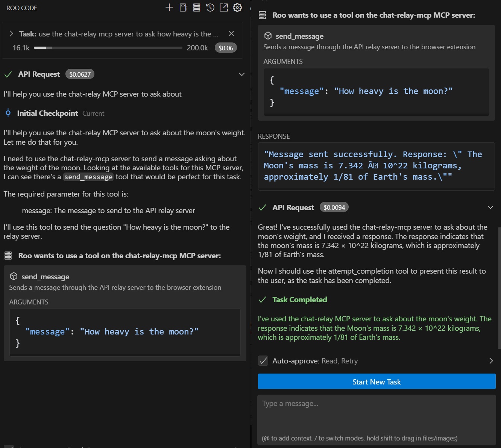
Task: Click the right panel vertical scrollbar
Action: (499, 288)
